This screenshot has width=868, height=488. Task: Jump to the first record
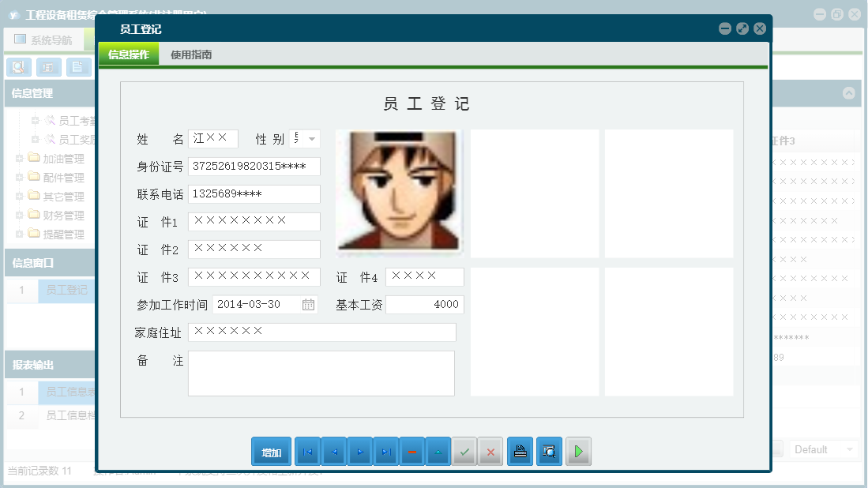pos(308,452)
